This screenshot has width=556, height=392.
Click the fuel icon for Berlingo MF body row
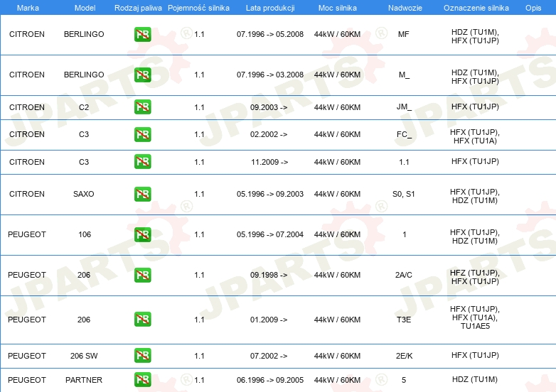coord(142,34)
